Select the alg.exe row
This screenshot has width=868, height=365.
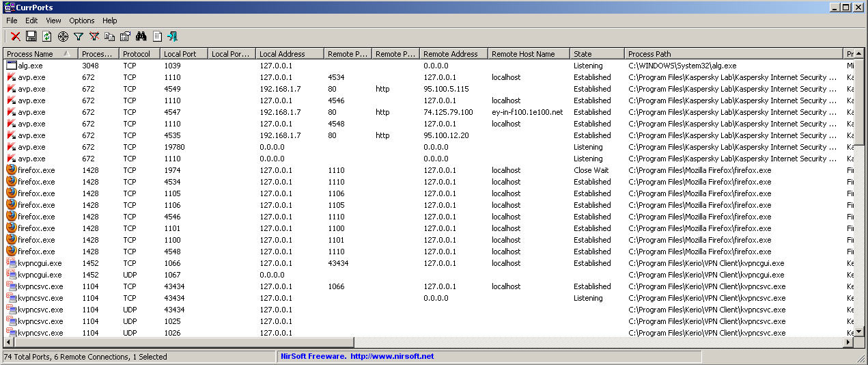tap(31, 66)
